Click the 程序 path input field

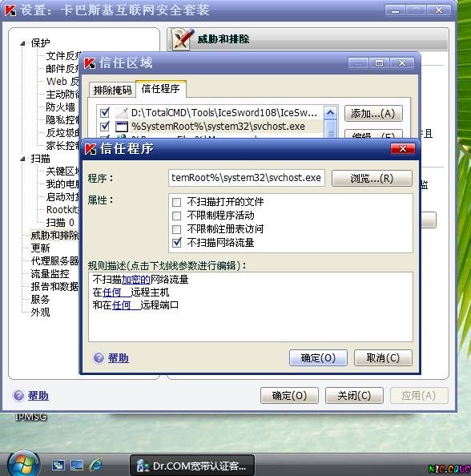coord(247,178)
